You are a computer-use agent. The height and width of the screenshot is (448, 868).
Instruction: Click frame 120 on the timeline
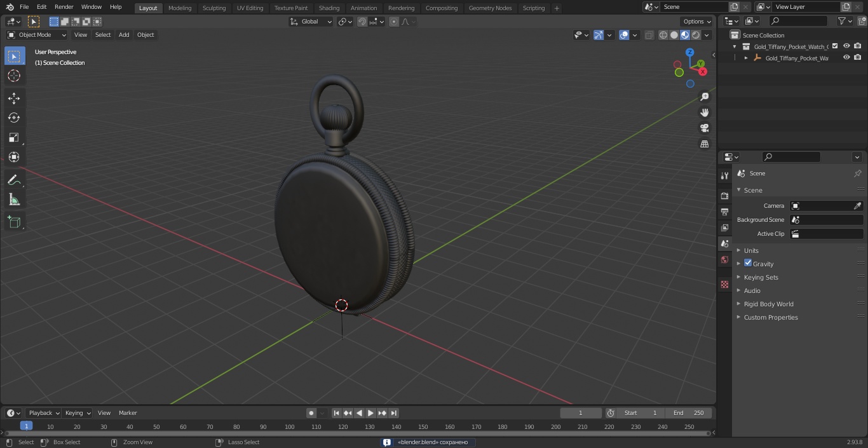[343, 427]
